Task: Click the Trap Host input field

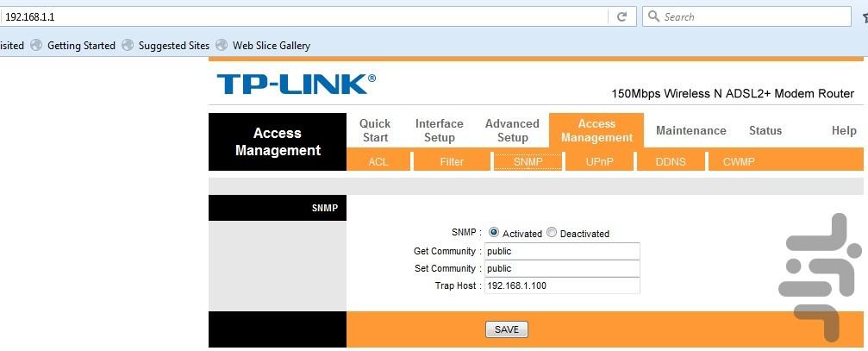Action: click(x=561, y=285)
